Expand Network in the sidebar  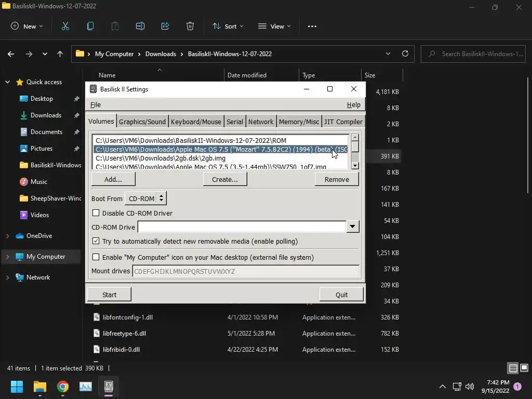7,277
